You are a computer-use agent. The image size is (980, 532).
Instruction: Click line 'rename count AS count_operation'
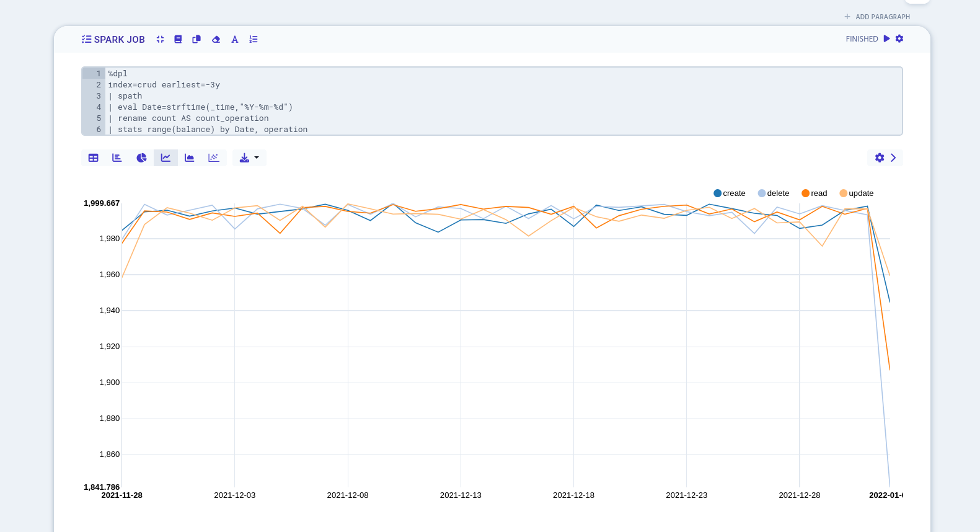pos(188,118)
